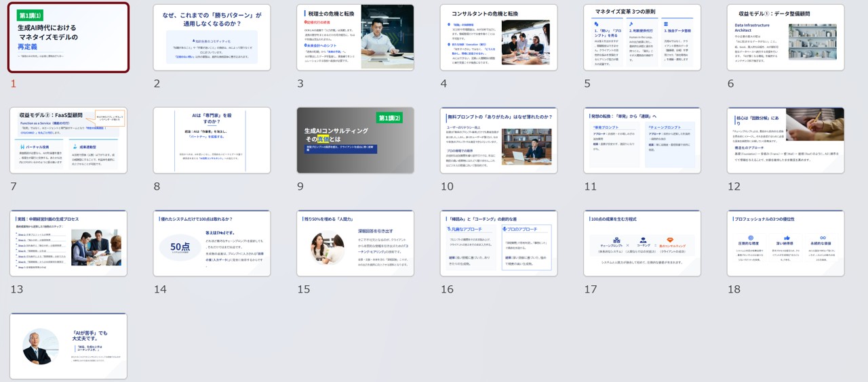This screenshot has width=868, height=382.
Task: Click the 圧倒的な精度 icon on slide 18
Action: (x=751, y=238)
